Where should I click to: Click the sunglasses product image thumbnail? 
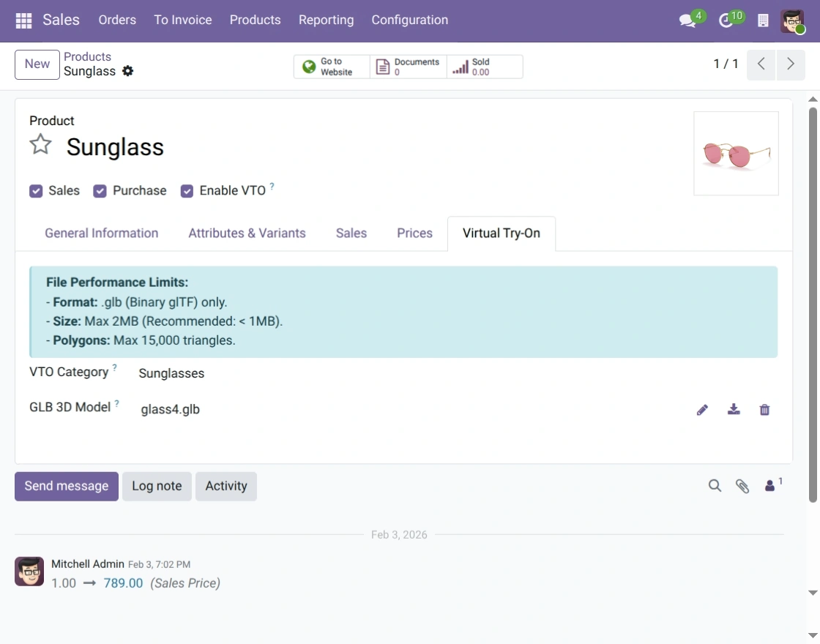[x=737, y=153]
